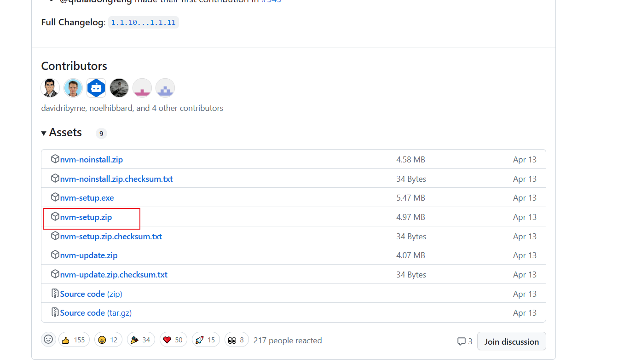The image size is (624, 364).
Task: Download nvm-setup.zip
Action: coord(86,217)
